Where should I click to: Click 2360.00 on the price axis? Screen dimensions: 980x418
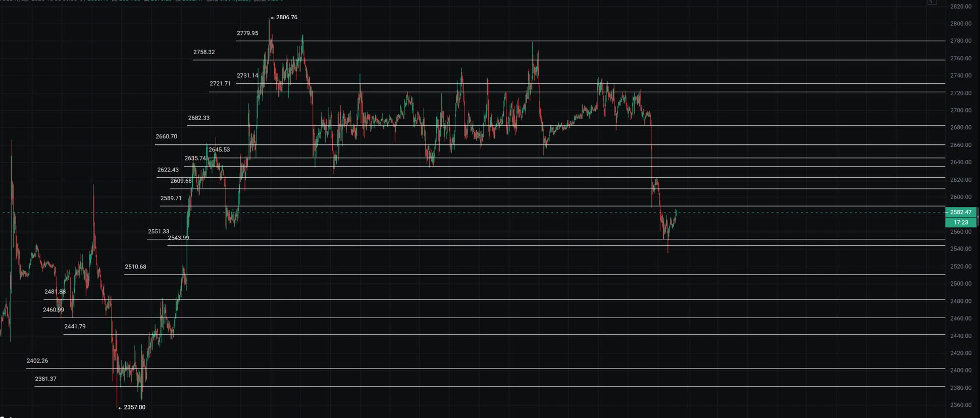960,405
